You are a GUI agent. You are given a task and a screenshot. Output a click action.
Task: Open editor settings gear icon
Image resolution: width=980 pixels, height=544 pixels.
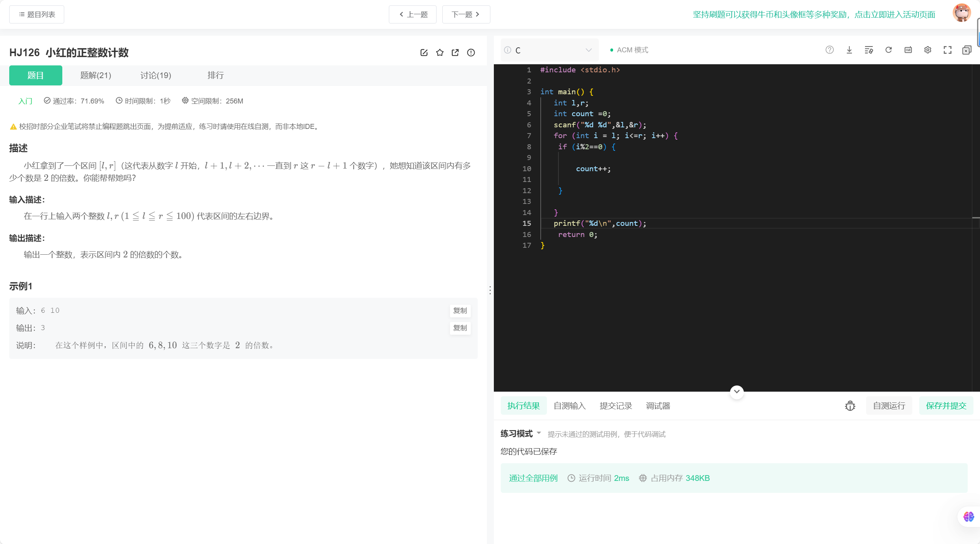pyautogui.click(x=928, y=50)
